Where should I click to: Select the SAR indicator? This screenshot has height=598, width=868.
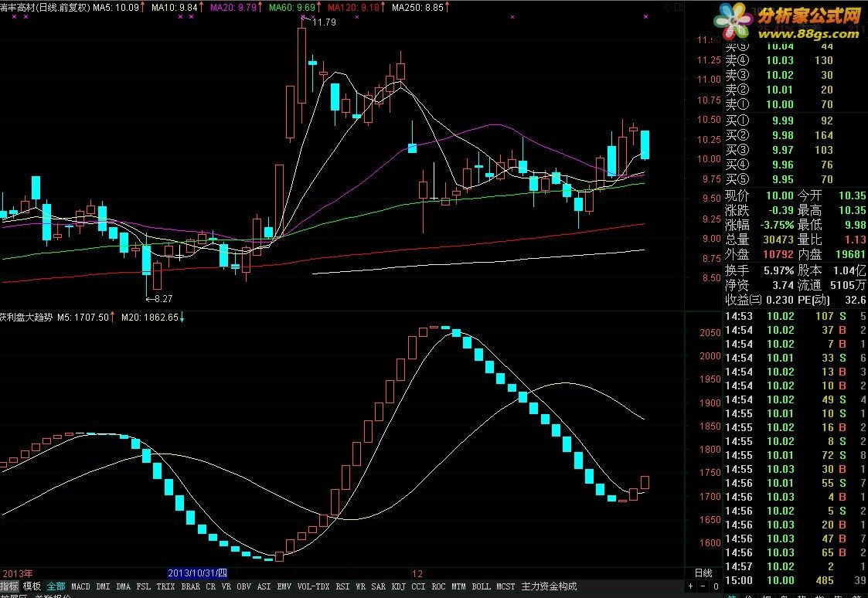(x=378, y=586)
